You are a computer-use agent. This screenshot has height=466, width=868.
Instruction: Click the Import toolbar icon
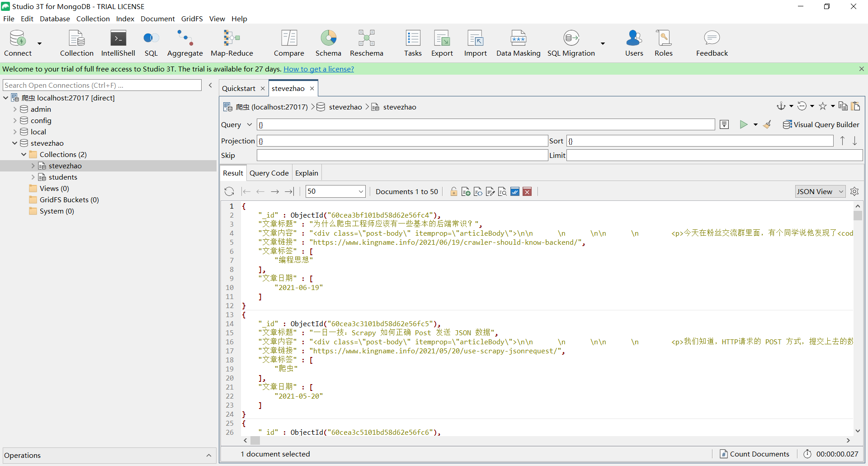tap(476, 43)
